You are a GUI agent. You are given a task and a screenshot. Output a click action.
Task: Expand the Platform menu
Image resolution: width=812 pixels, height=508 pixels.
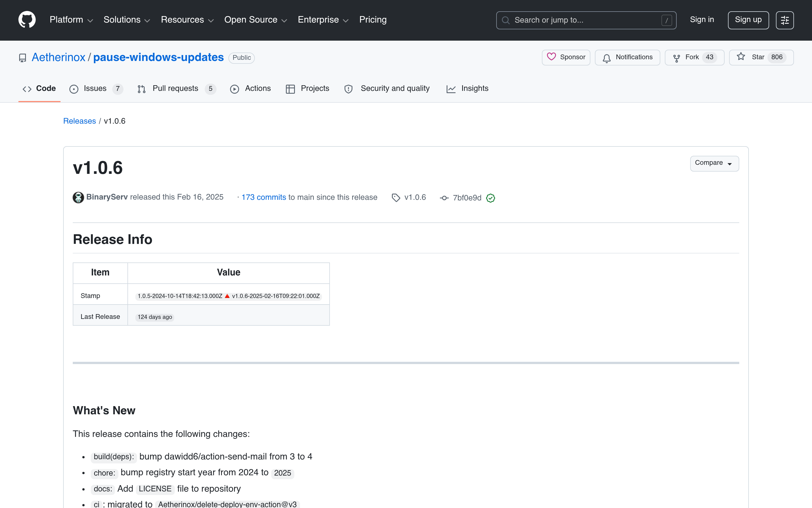click(71, 20)
